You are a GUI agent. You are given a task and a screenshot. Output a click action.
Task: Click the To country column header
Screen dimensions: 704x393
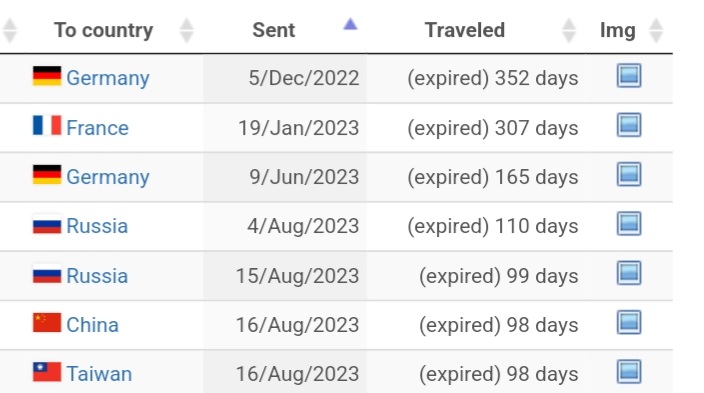point(104,31)
